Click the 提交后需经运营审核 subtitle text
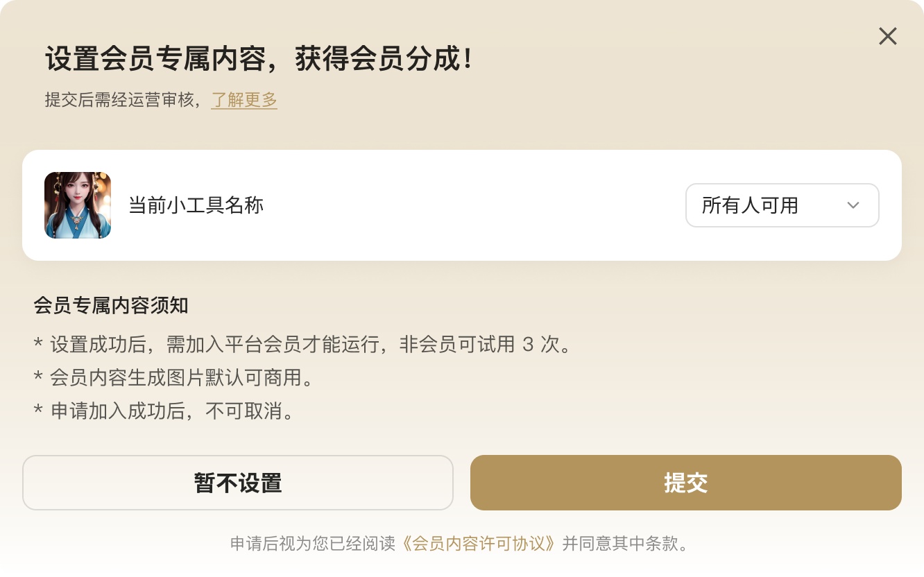 tap(123, 100)
